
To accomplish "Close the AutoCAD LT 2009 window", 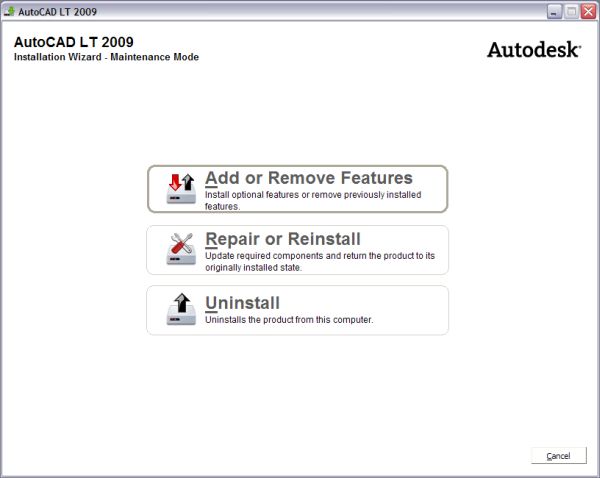I will pyautogui.click(x=589, y=11).
